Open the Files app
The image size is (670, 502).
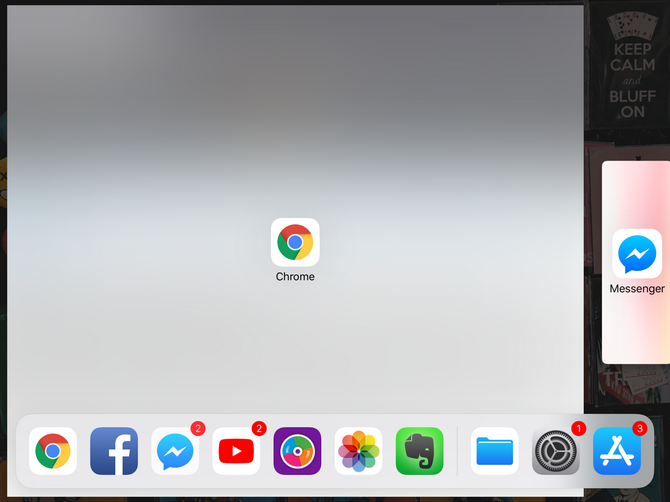click(x=495, y=451)
